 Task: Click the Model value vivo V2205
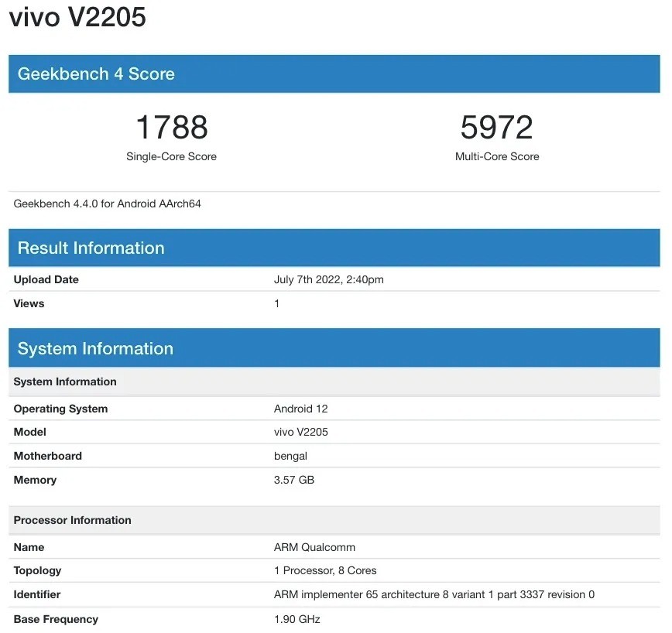(300, 432)
